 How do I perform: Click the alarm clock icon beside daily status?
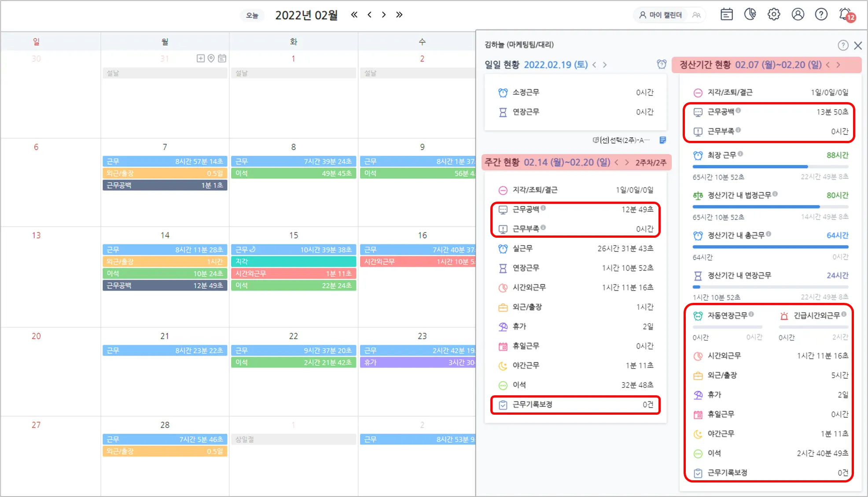pos(662,64)
